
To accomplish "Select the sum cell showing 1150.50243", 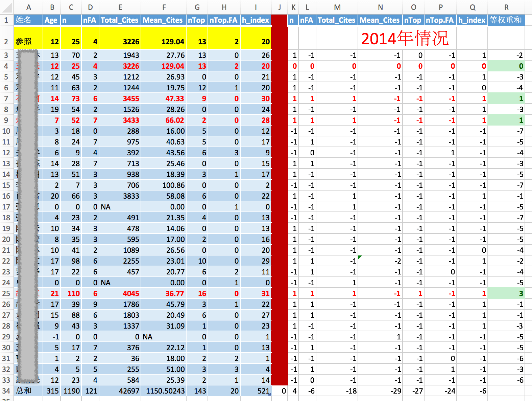I will [x=164, y=391].
